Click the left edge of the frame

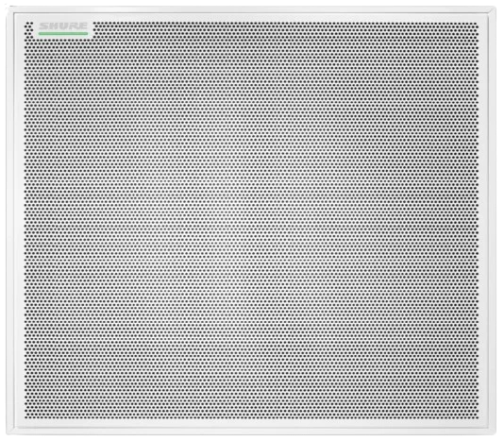10,220
